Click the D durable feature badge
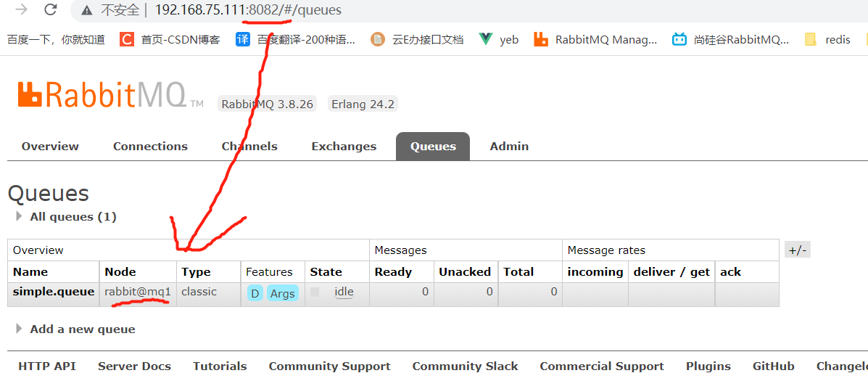 pyautogui.click(x=255, y=294)
